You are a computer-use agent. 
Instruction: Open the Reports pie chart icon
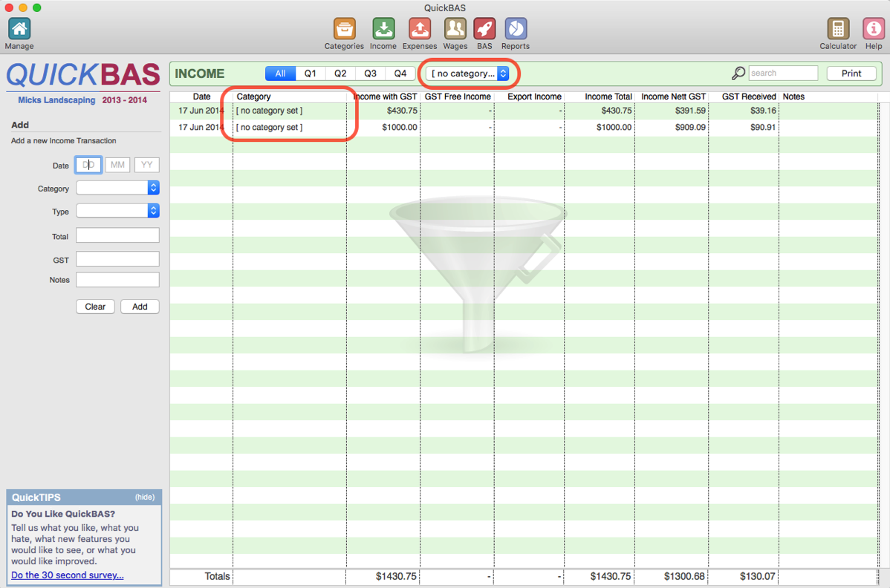coord(516,30)
